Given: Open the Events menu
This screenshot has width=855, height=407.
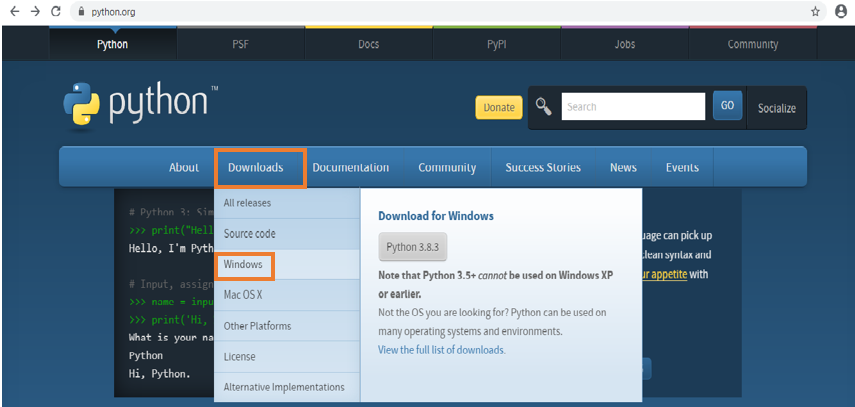Looking at the screenshot, I should [x=682, y=167].
